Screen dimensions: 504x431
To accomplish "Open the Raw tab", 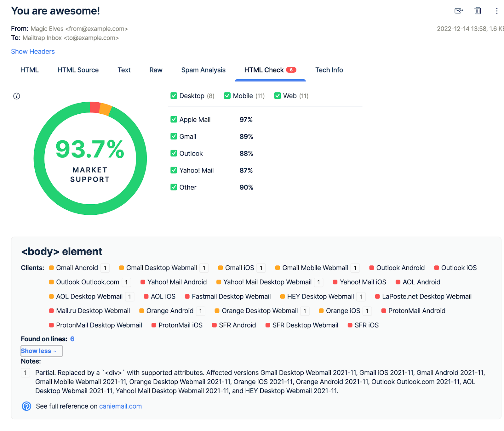I will coord(156,70).
